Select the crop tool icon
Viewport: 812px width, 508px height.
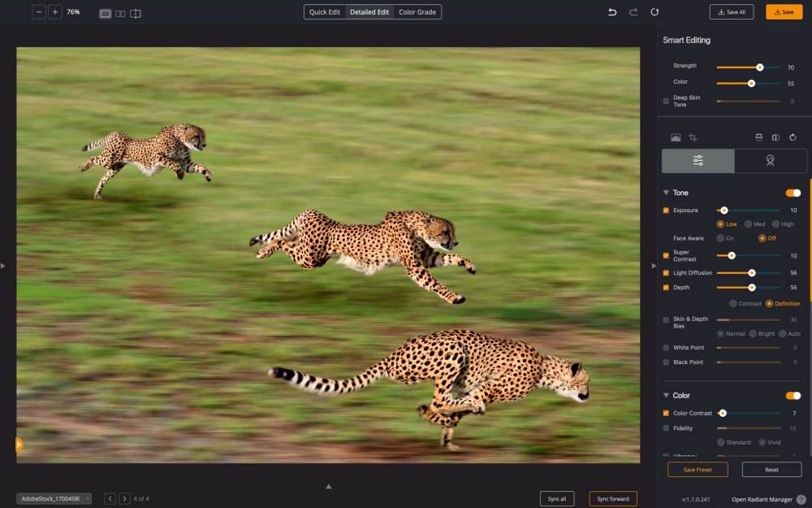pyautogui.click(x=693, y=138)
